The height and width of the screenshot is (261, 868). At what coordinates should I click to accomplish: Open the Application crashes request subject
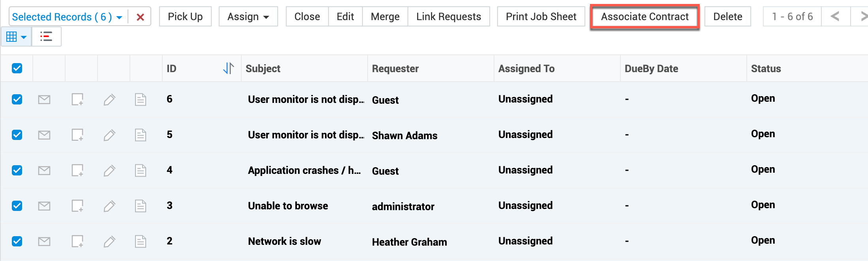[x=304, y=170]
